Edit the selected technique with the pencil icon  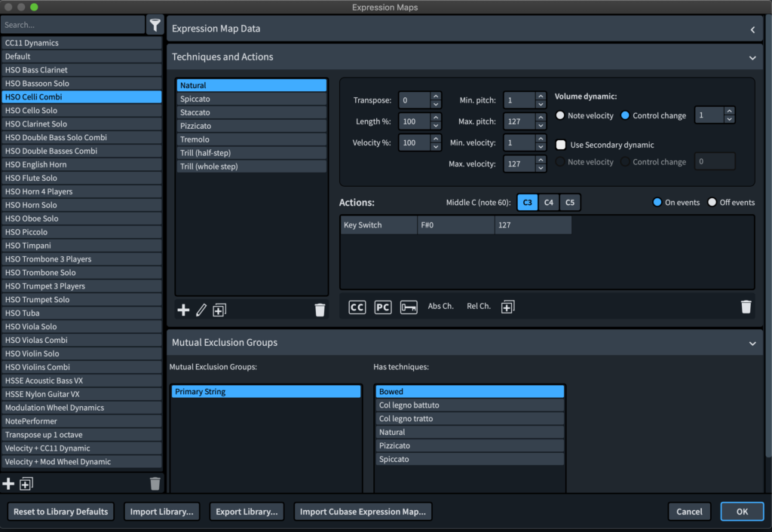(x=201, y=310)
